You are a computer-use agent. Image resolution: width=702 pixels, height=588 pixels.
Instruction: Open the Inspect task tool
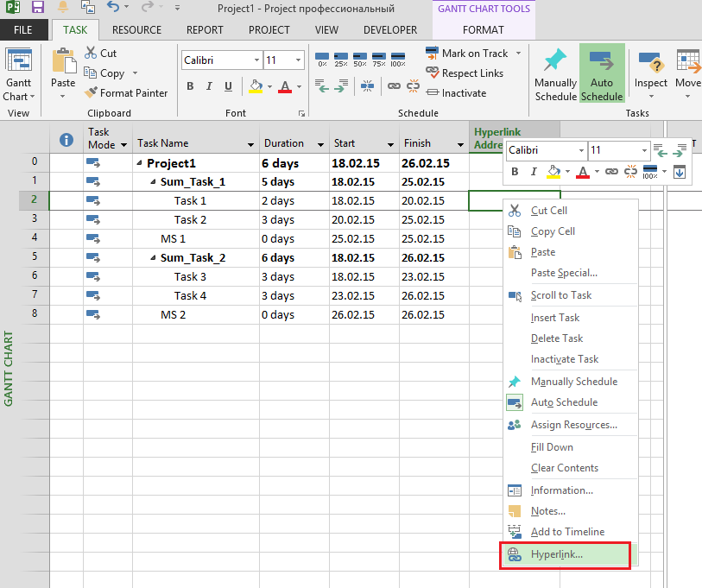click(650, 75)
